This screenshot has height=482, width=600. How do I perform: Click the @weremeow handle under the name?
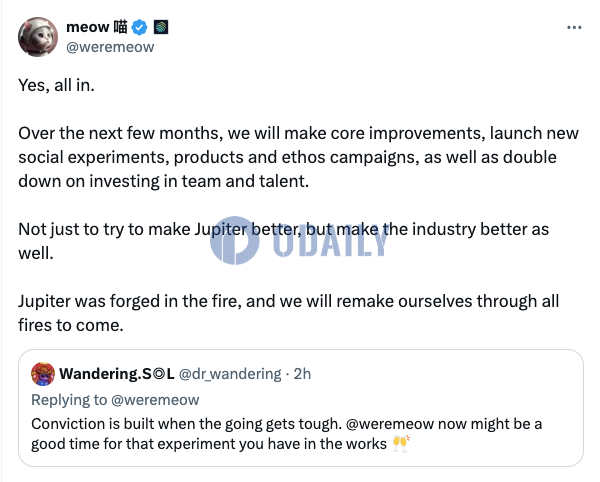[110, 47]
